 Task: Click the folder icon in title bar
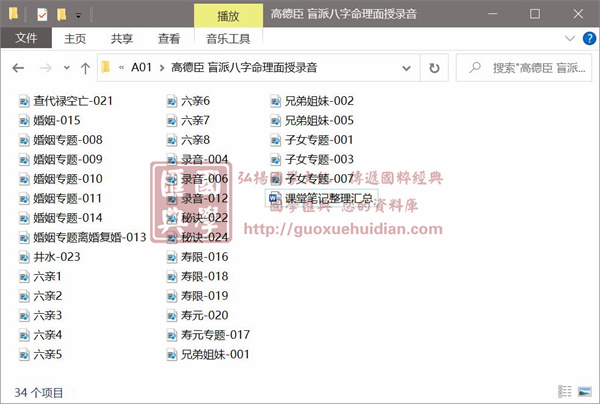(x=13, y=15)
